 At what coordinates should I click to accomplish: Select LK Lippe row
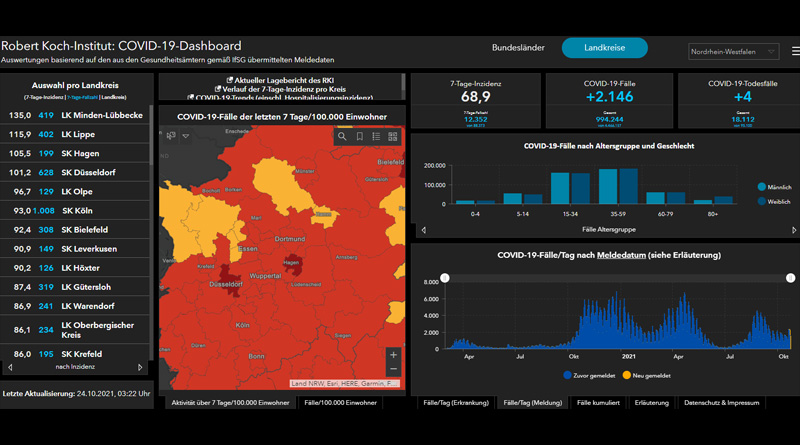[x=74, y=134]
